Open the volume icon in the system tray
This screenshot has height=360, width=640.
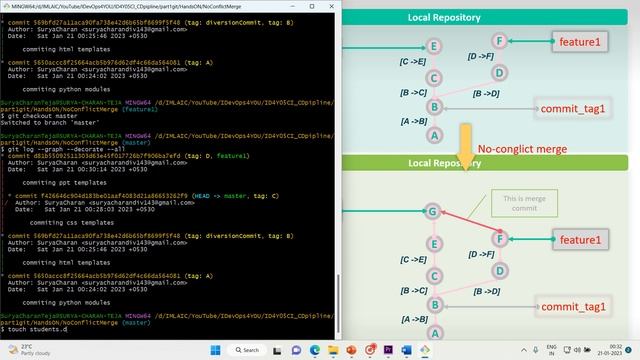[x=577, y=350]
